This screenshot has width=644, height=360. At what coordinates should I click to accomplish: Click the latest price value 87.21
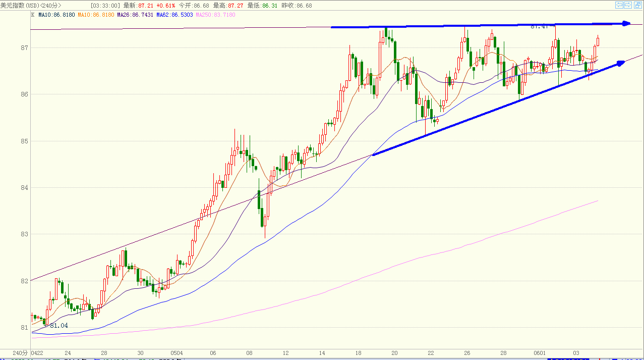tap(146, 6)
